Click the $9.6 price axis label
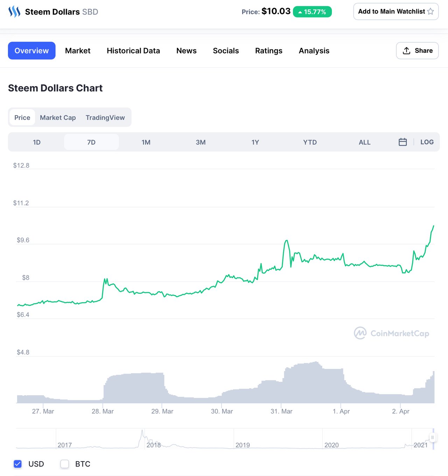The width and height of the screenshot is (448, 476). pyautogui.click(x=23, y=240)
